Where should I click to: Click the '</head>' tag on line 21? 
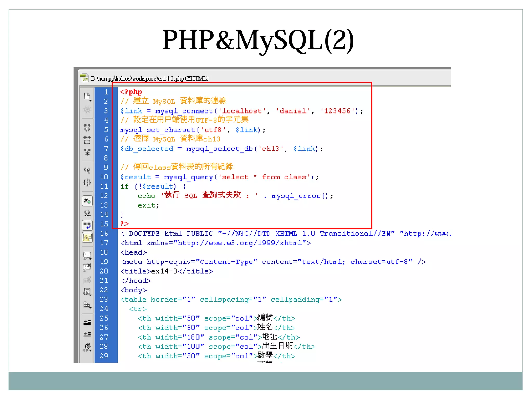click(x=135, y=281)
